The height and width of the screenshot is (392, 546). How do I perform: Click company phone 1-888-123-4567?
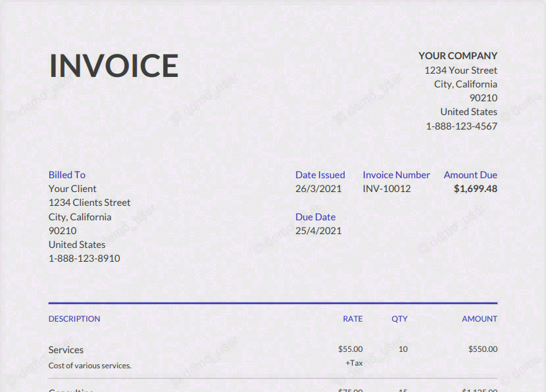tap(461, 126)
